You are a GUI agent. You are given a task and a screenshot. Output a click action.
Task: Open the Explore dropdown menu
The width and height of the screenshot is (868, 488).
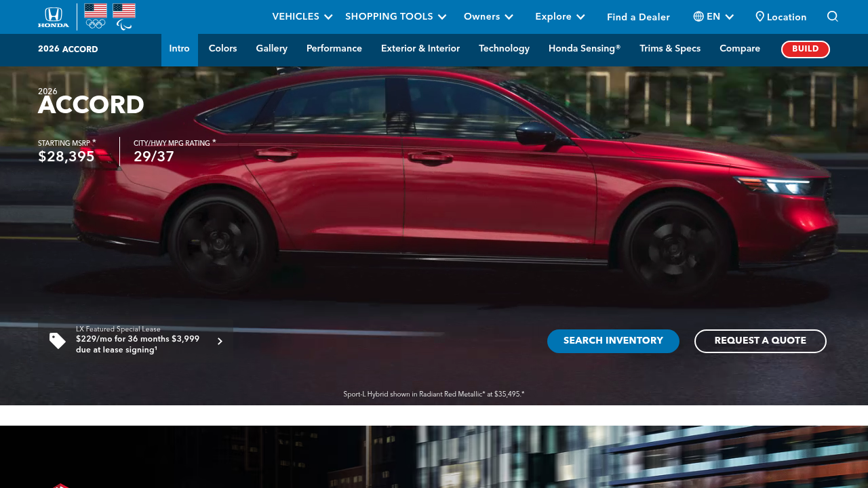(560, 17)
